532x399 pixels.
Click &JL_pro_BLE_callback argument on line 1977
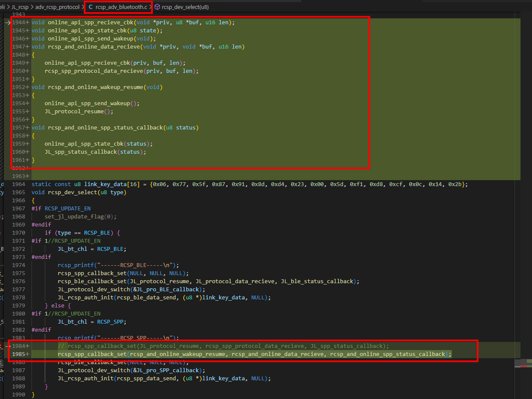[x=167, y=289]
